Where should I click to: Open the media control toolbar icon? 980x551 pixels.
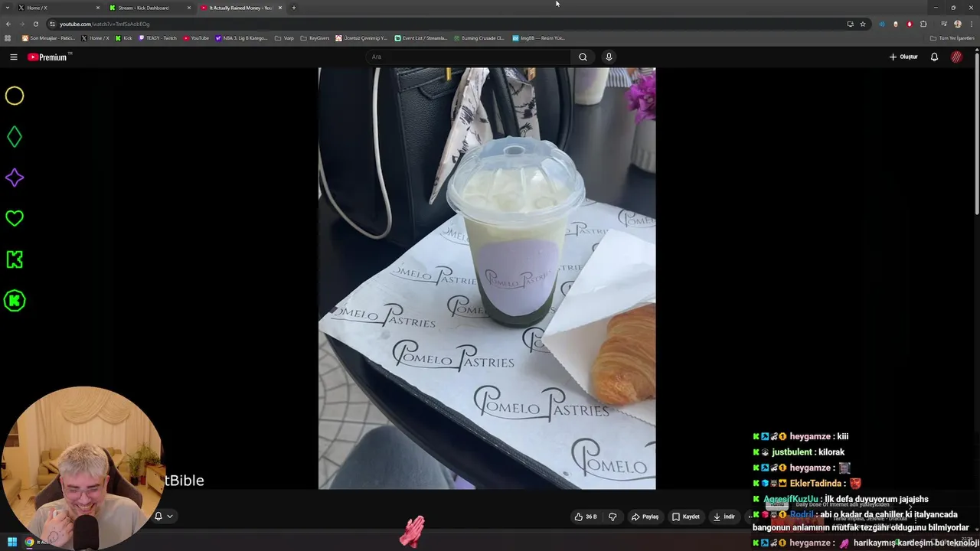coord(944,24)
